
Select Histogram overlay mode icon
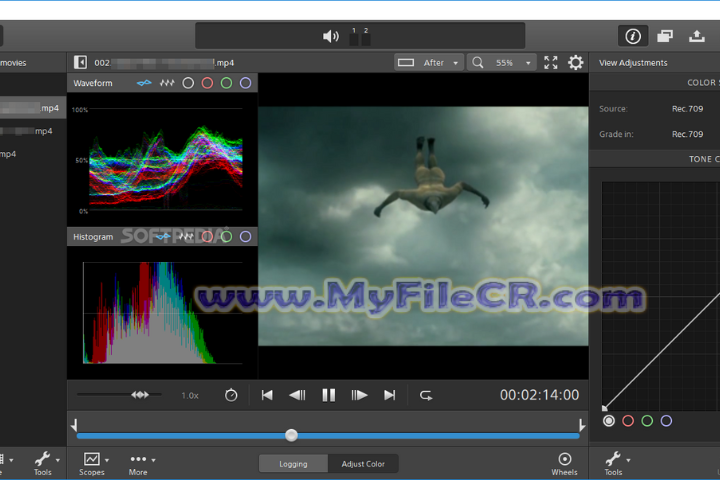163,237
